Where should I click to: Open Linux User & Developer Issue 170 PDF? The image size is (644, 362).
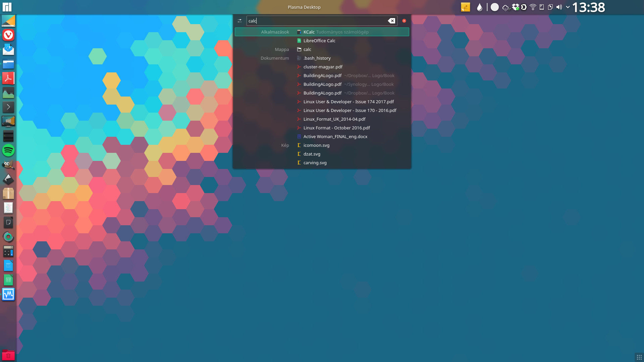tap(322, 110)
